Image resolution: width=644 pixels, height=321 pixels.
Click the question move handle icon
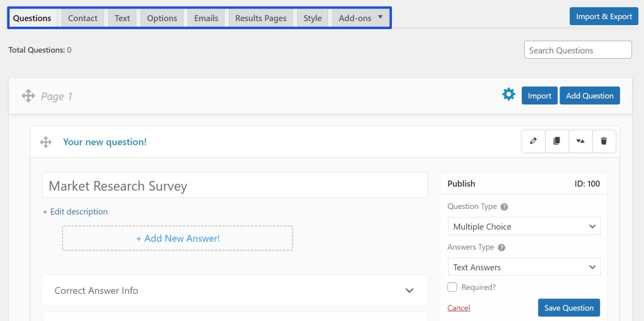point(46,142)
